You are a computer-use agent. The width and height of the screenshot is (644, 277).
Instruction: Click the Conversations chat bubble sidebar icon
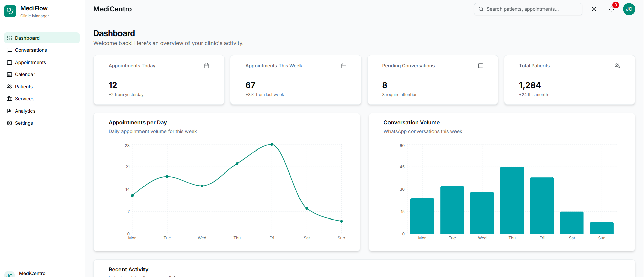click(x=9, y=50)
